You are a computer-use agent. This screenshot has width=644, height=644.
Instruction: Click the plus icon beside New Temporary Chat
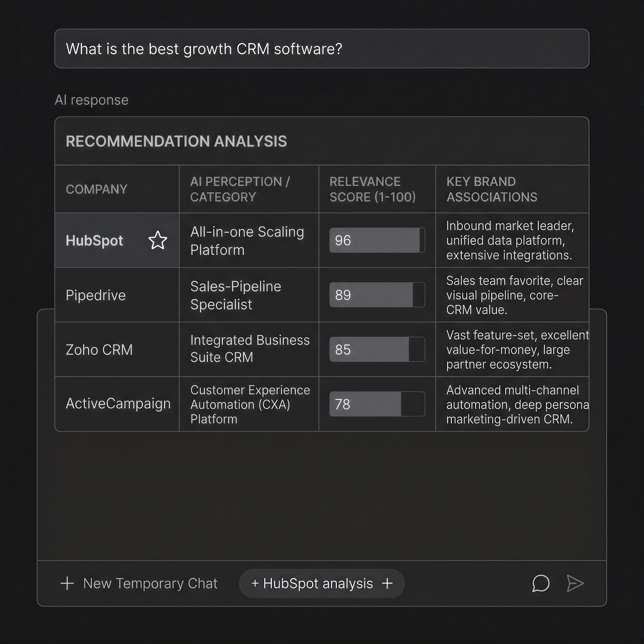click(x=67, y=583)
